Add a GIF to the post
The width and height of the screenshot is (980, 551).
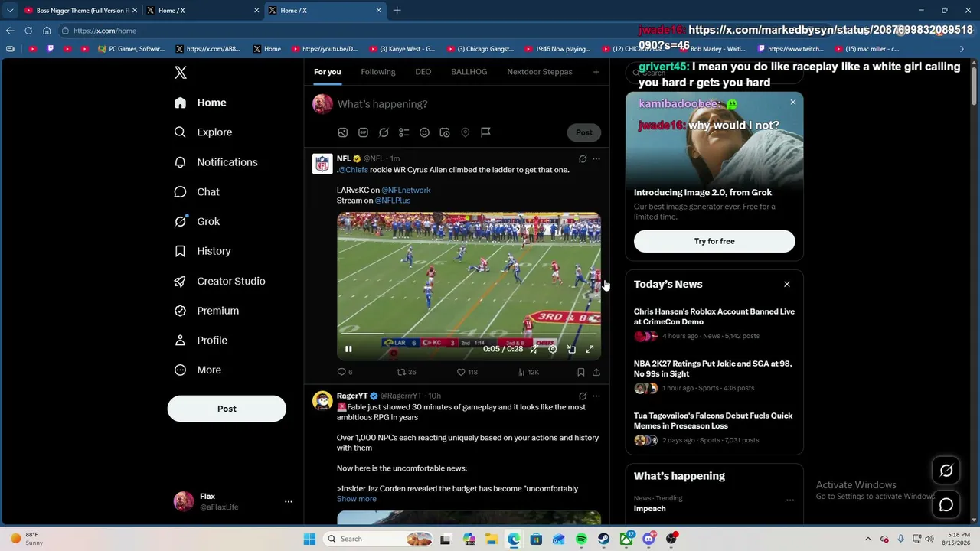[x=363, y=132]
